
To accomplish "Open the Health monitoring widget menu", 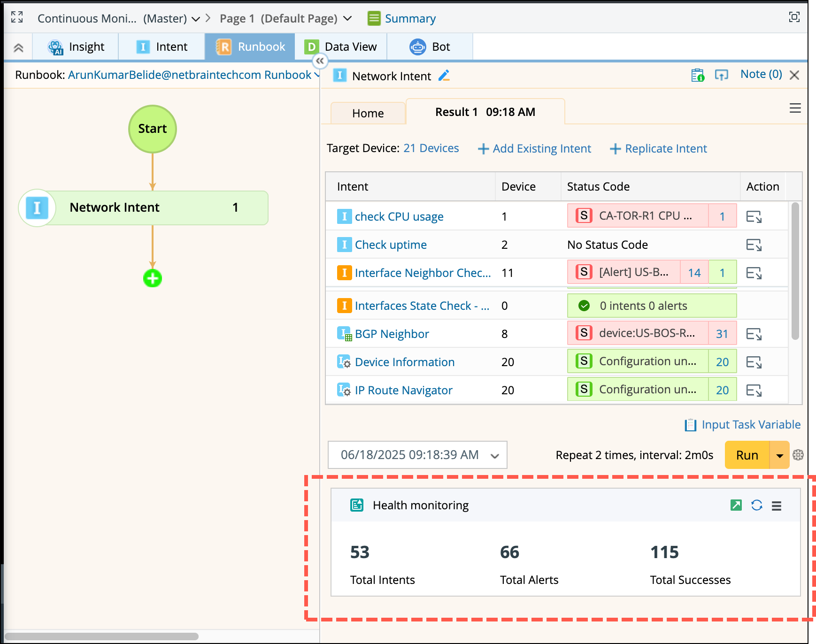I will pos(777,506).
